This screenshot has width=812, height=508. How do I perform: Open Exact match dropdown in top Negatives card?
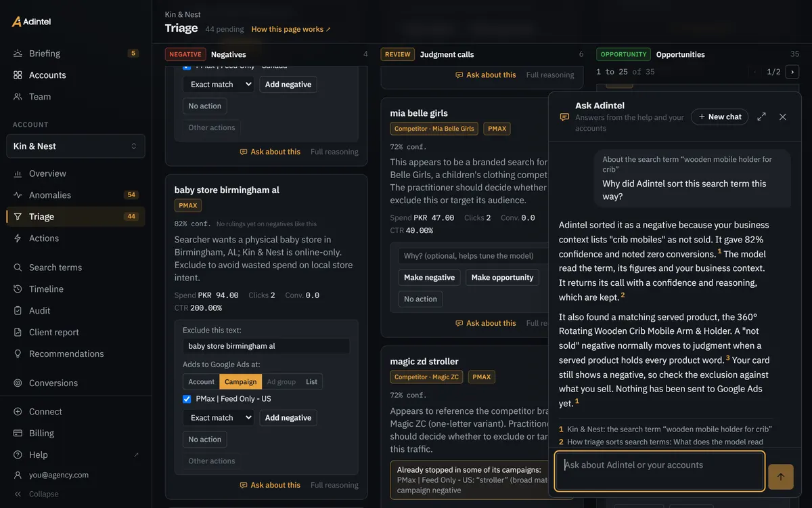pos(218,85)
